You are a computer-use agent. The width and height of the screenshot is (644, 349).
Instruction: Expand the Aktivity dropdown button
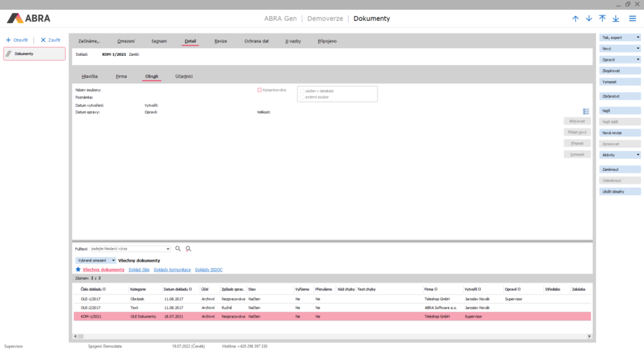620,154
